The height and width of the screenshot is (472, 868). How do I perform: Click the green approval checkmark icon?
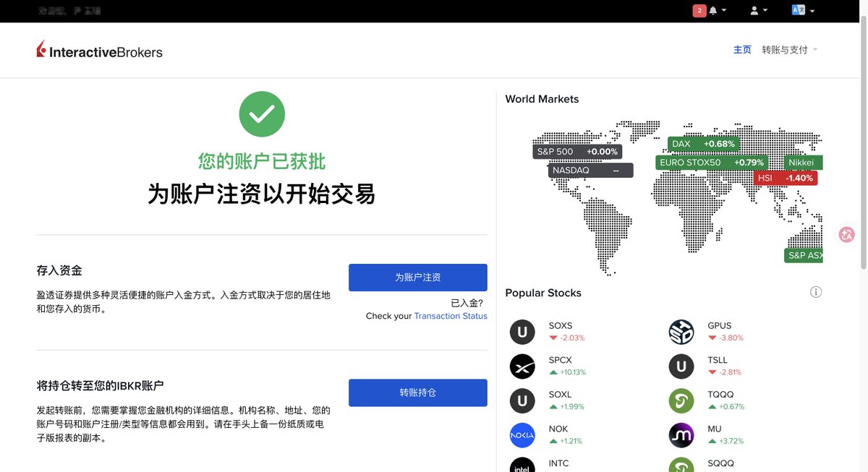(x=262, y=114)
